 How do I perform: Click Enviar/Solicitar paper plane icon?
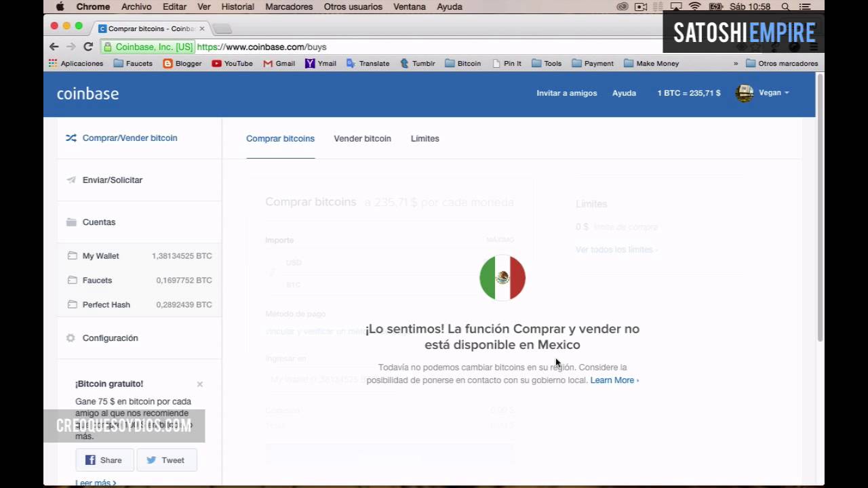[71, 180]
